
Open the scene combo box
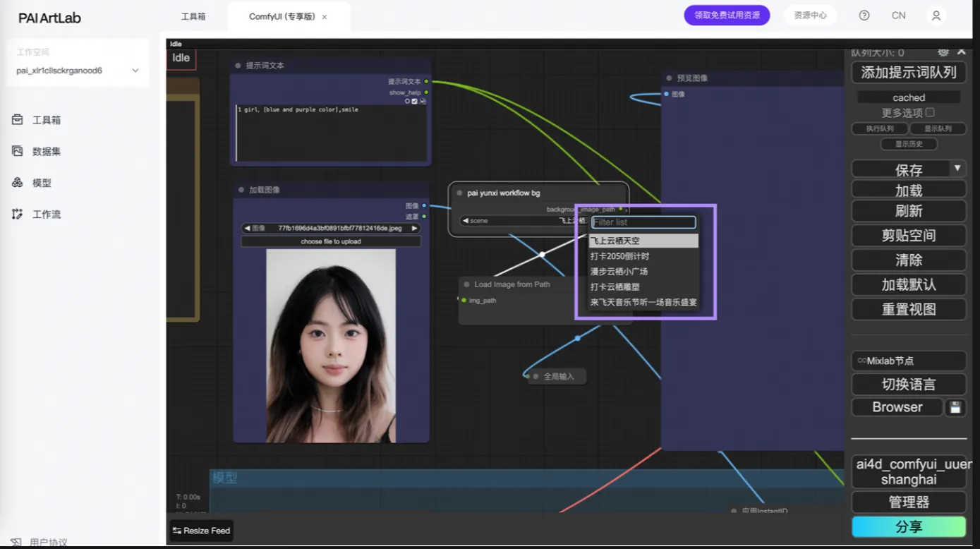pos(523,221)
